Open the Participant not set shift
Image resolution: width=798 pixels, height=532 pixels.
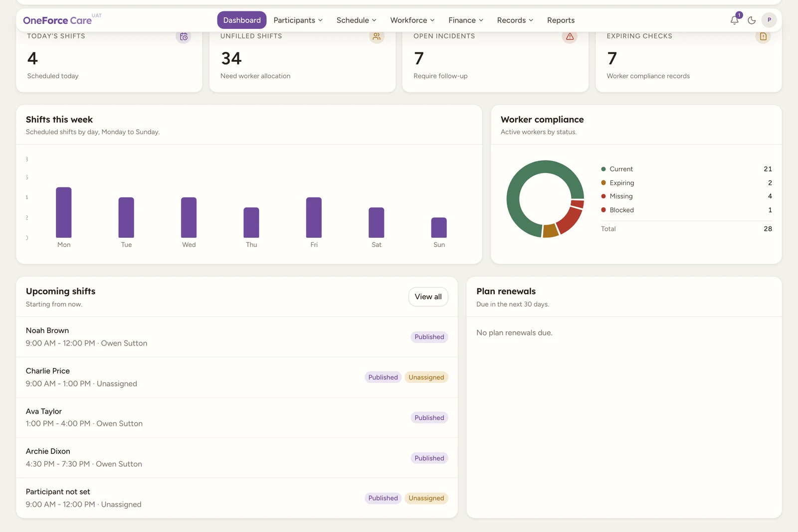[237, 498]
